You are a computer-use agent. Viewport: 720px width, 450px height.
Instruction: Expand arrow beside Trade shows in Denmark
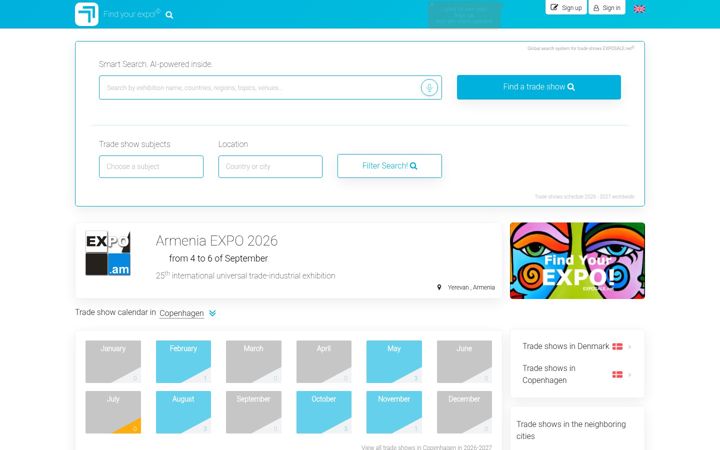[630, 347]
